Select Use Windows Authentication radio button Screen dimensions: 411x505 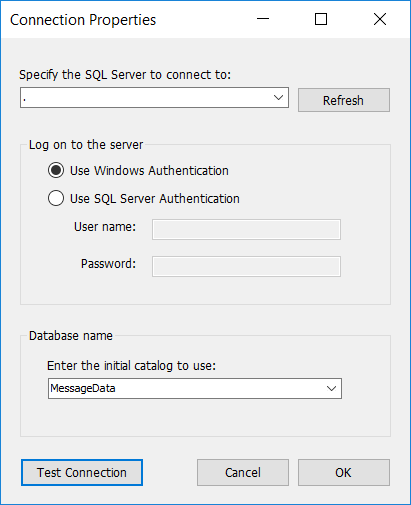click(x=56, y=170)
